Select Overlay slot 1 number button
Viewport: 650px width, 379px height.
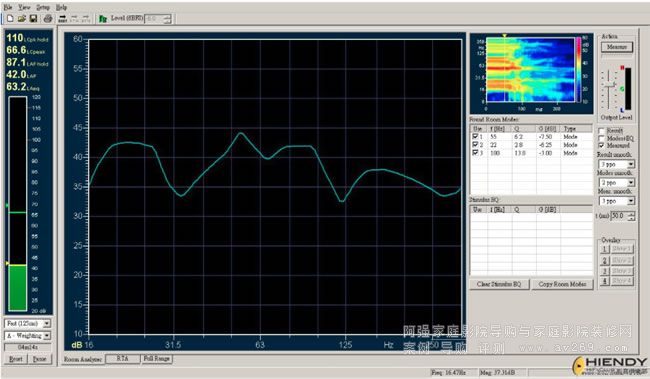(604, 249)
